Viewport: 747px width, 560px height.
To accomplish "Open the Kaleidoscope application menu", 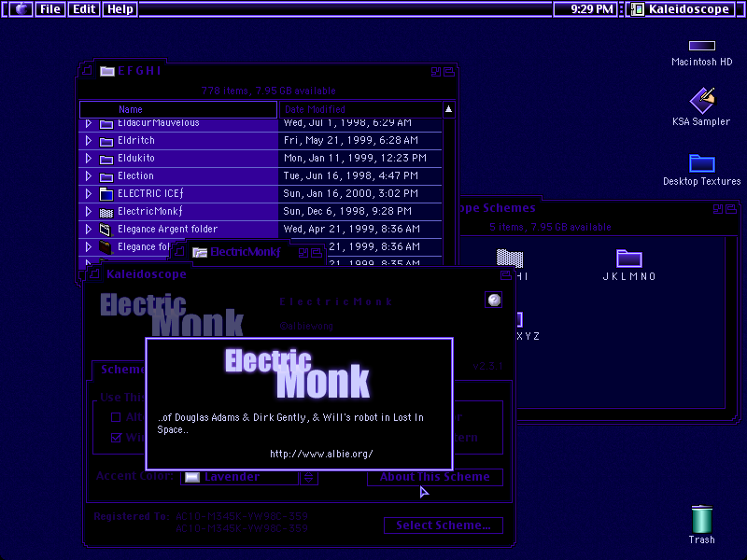I will (681, 9).
